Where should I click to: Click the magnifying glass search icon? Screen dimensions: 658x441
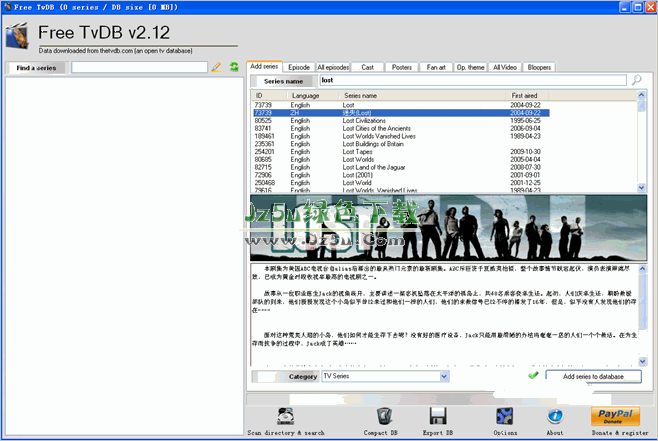point(637,80)
